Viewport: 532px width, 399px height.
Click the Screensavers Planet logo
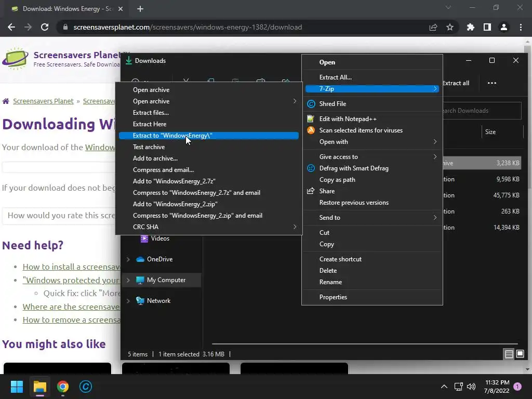[15, 59]
